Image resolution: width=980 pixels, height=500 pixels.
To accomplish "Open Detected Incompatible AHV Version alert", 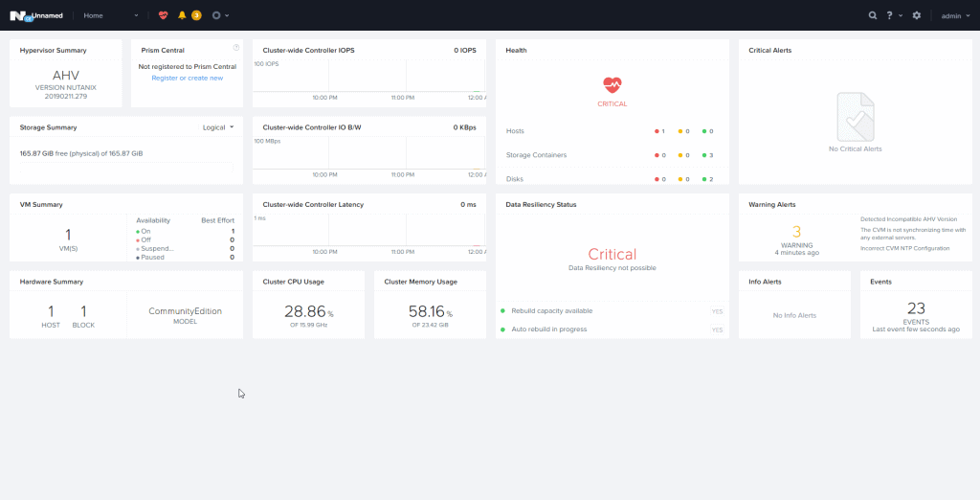I will point(908,219).
